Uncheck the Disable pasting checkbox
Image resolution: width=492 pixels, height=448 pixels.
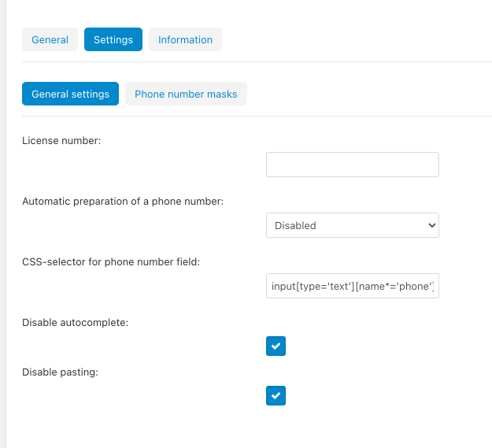pos(276,395)
